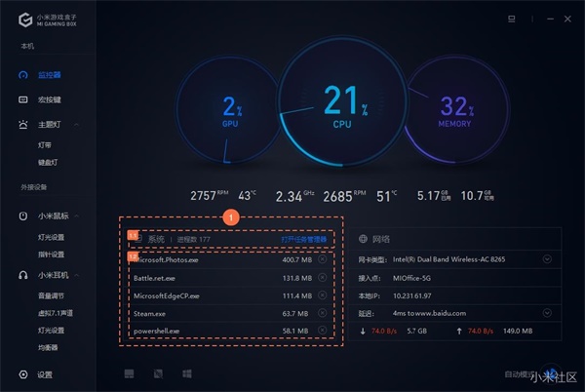End the Microsoft.Photos.exe process
Screen dimensions: 585x392
(323, 259)
